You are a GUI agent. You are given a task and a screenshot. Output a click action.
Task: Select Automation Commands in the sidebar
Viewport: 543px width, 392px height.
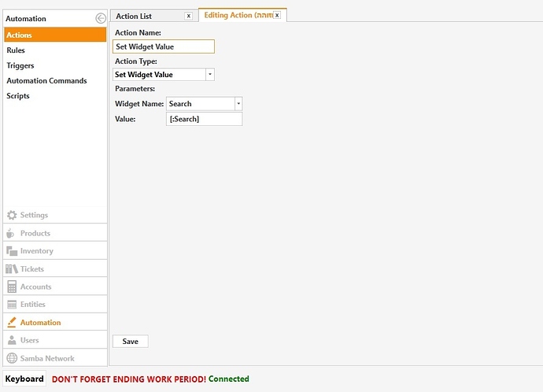(46, 80)
